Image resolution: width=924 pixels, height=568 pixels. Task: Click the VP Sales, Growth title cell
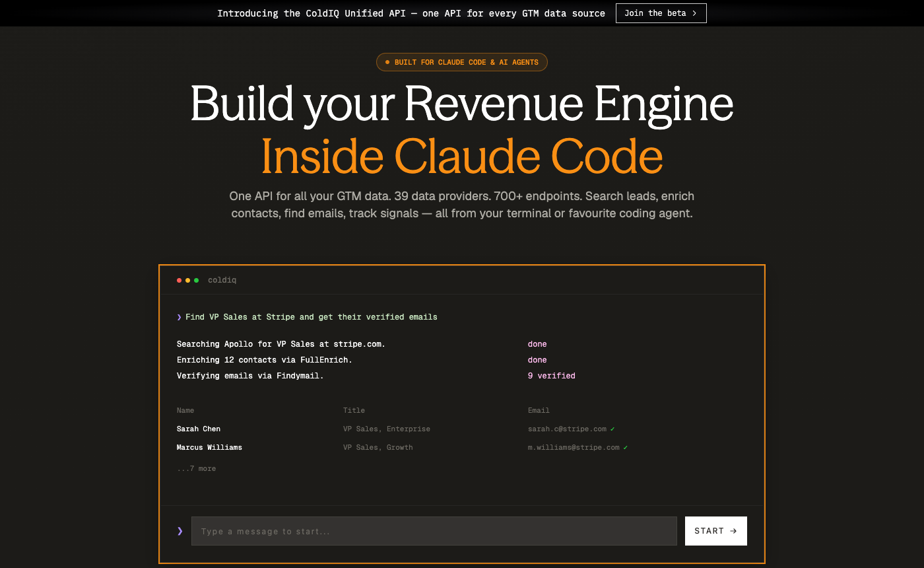378,447
